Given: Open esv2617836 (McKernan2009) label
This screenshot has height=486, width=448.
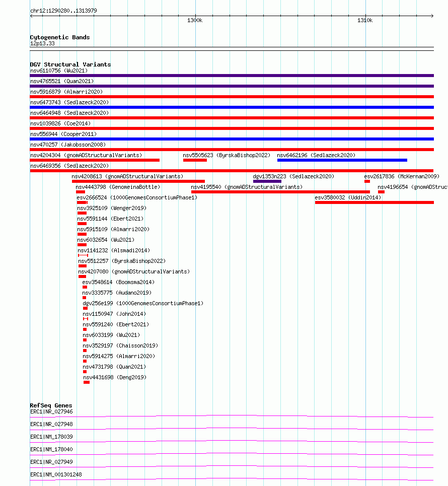Looking at the screenshot, I should pos(402,176).
